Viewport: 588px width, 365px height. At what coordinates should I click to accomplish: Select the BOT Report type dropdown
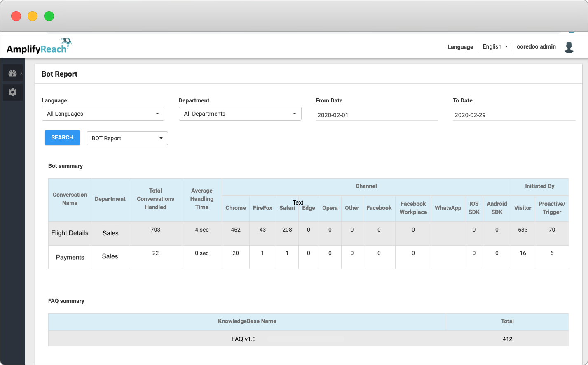tap(127, 138)
